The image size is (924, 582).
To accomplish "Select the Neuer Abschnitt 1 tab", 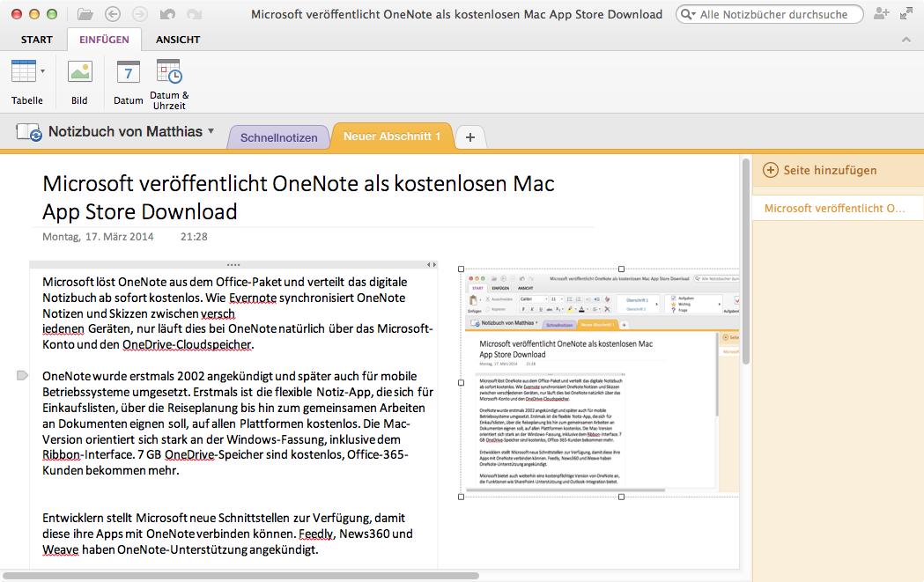I will point(392,136).
